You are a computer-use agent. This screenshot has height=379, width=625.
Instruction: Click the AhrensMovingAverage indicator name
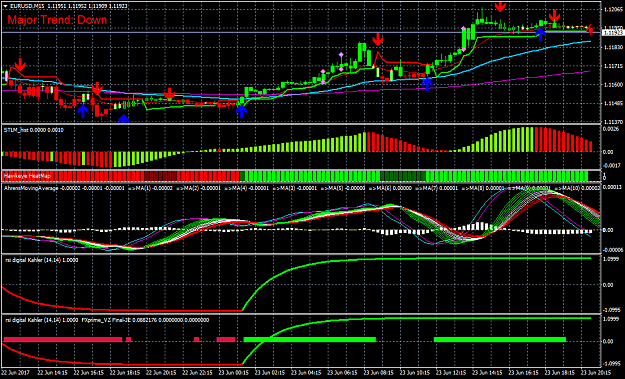(x=31, y=188)
